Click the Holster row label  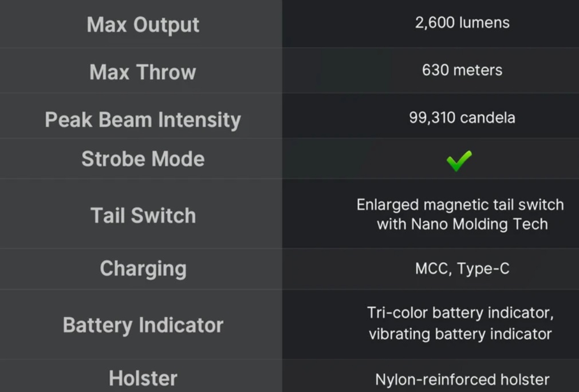(x=143, y=378)
